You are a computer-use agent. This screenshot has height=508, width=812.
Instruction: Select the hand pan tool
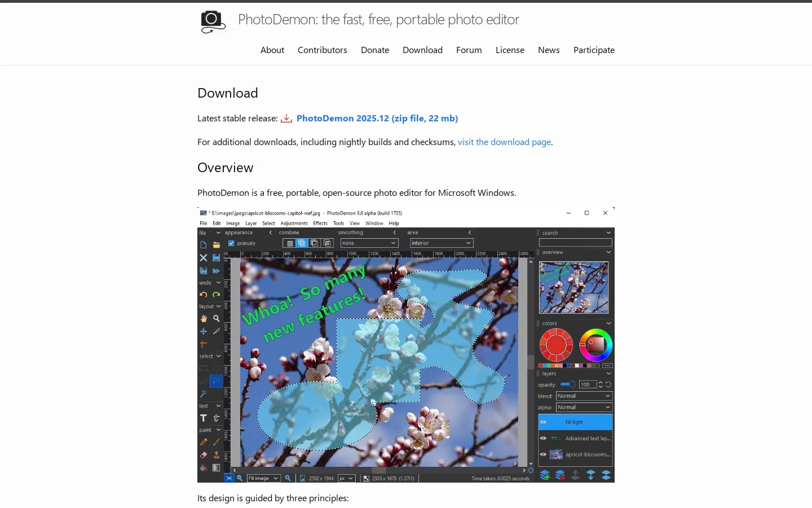(204, 318)
